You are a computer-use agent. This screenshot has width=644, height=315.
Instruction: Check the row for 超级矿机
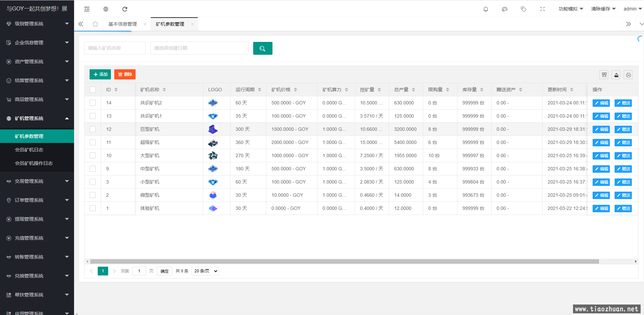pyautogui.click(x=93, y=142)
